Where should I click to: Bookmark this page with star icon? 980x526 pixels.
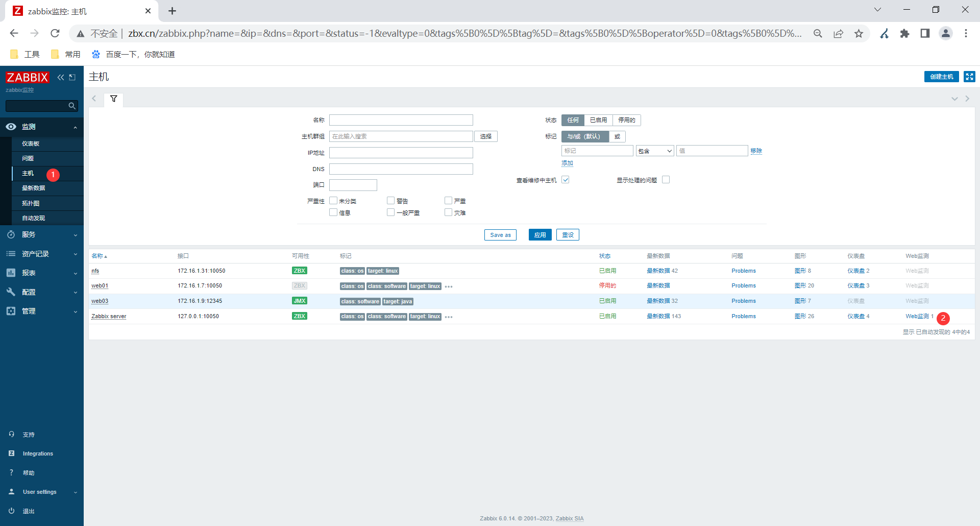click(859, 33)
